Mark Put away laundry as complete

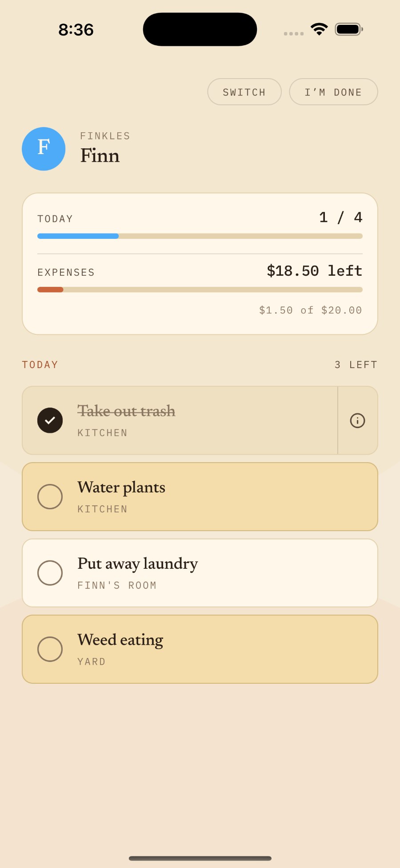50,573
